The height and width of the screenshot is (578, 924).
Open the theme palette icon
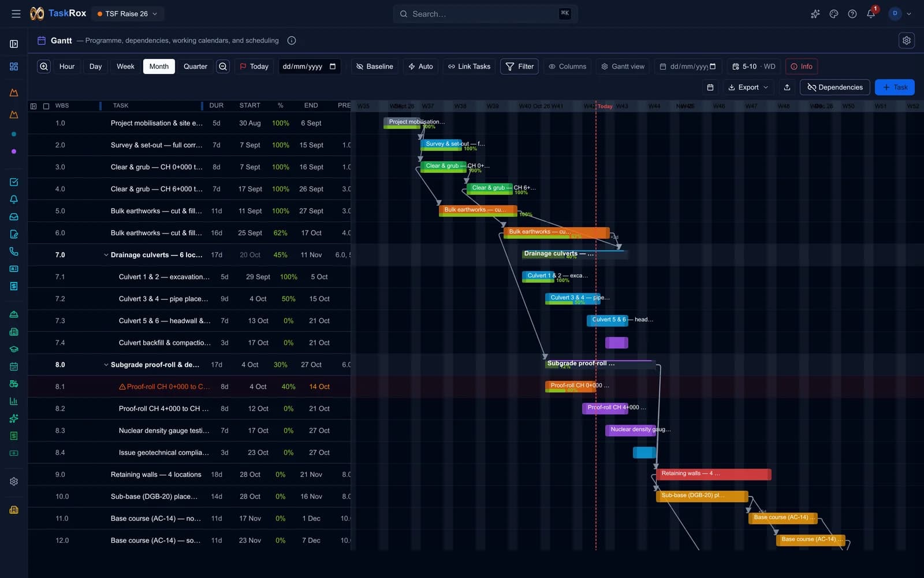click(x=834, y=14)
